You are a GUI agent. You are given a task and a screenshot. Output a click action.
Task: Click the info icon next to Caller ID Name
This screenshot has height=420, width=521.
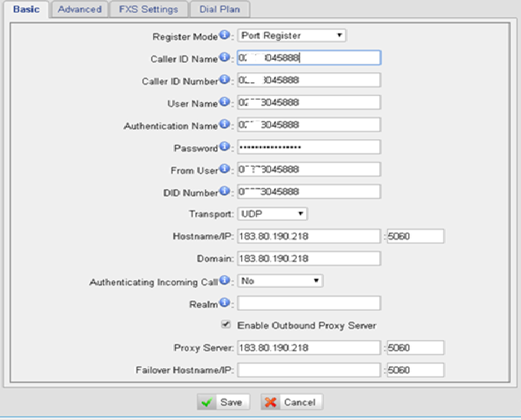pyautogui.click(x=225, y=58)
